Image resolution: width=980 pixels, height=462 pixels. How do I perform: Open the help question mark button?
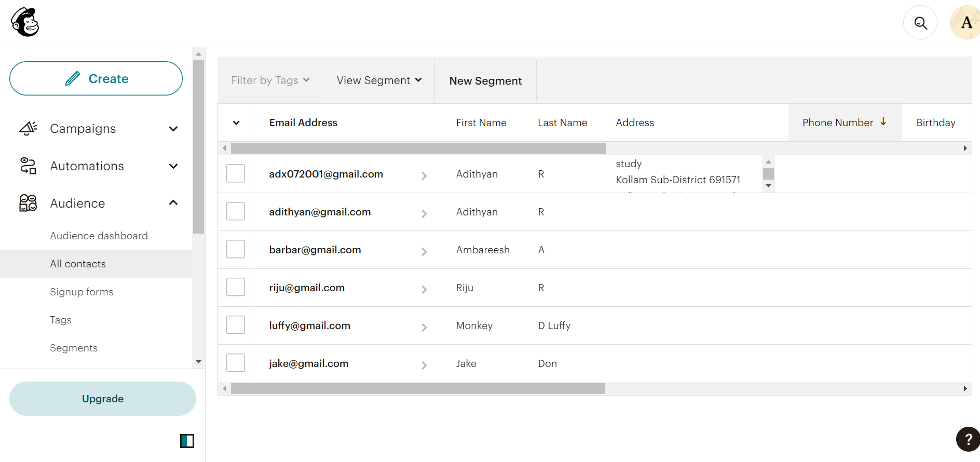coord(968,439)
